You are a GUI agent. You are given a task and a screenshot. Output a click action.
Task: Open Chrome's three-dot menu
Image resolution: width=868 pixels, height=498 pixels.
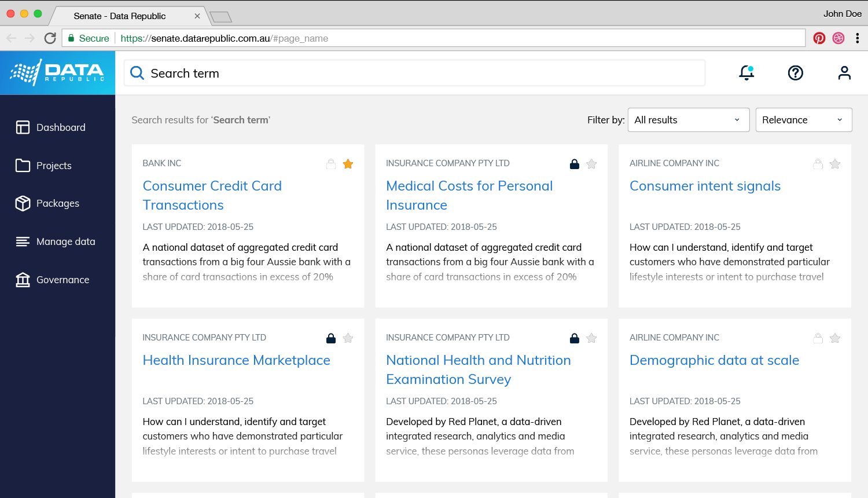tap(857, 38)
